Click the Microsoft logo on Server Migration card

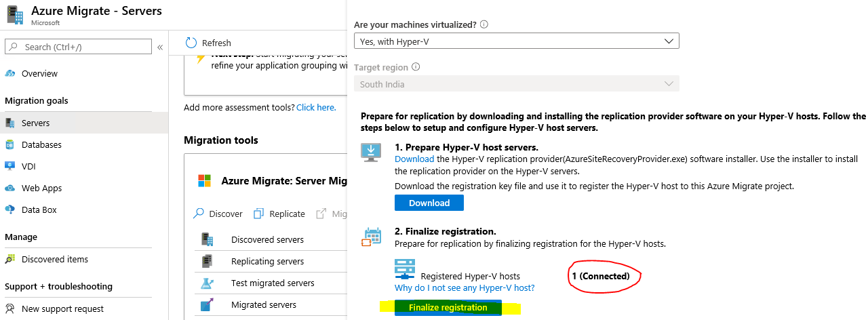click(204, 181)
